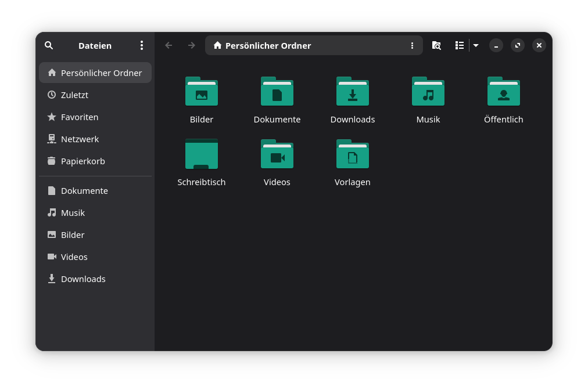
Task: Open the Öffentlich folder
Action: click(504, 92)
